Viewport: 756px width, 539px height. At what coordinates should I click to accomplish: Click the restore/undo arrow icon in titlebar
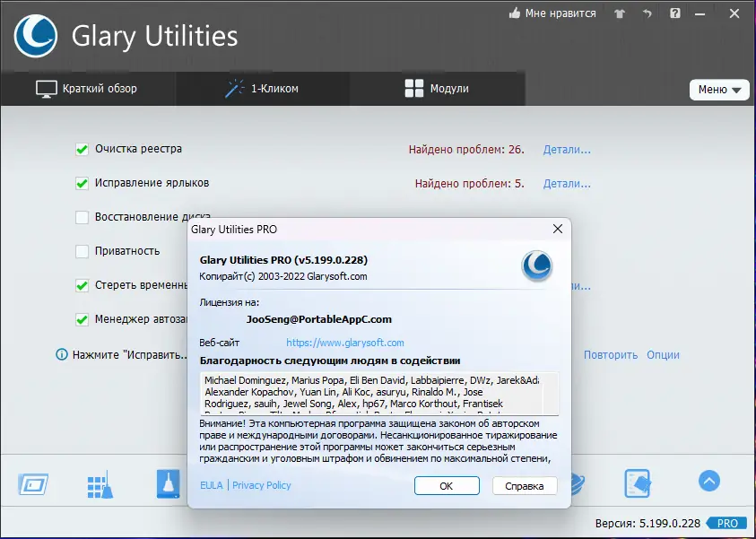(x=646, y=13)
